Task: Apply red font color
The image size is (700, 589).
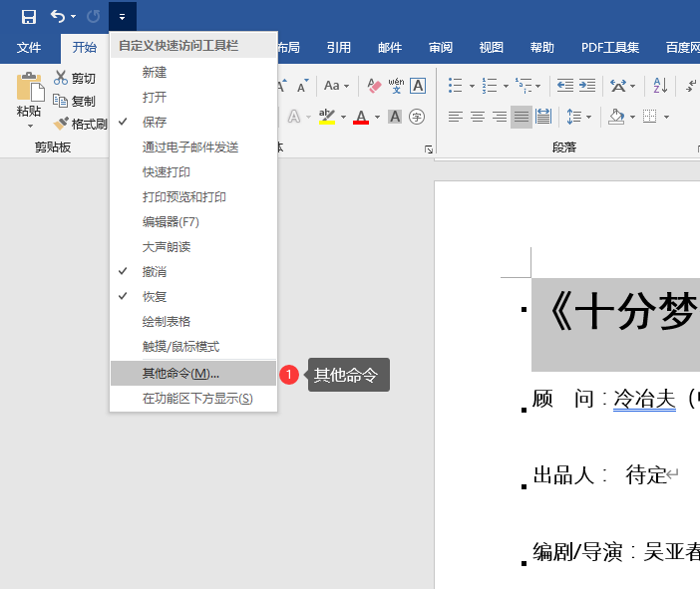Action: (x=361, y=117)
